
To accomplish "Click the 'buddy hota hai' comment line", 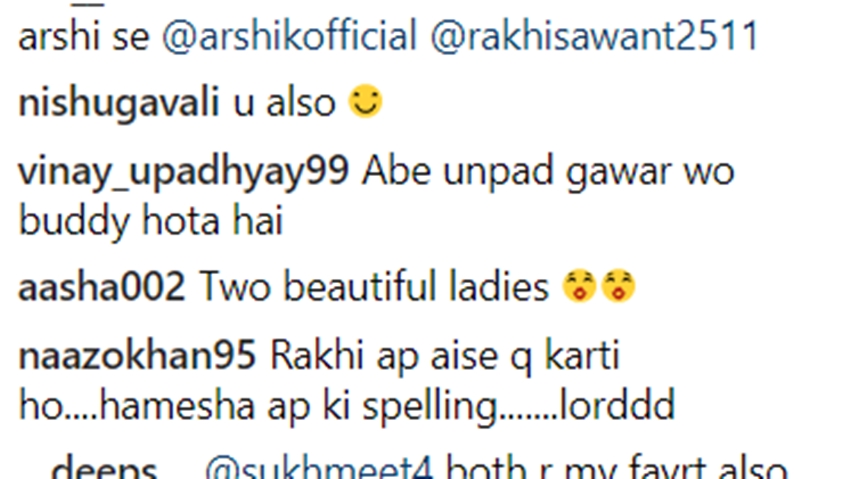I will pyautogui.click(x=151, y=221).
